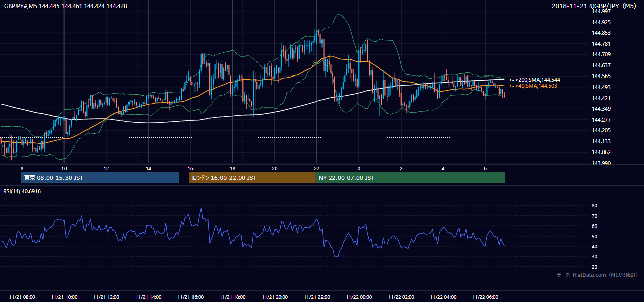Click the 11/22 00:00 timestamp

359,297
